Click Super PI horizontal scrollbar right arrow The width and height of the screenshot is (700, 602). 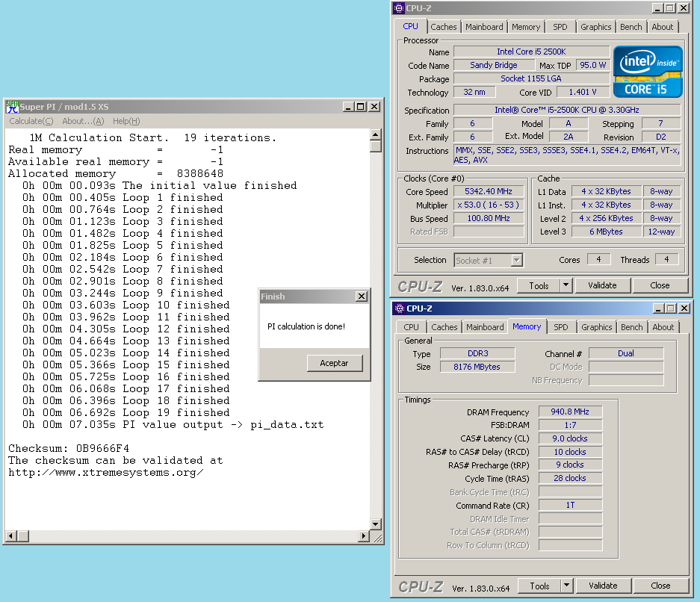pos(364,536)
